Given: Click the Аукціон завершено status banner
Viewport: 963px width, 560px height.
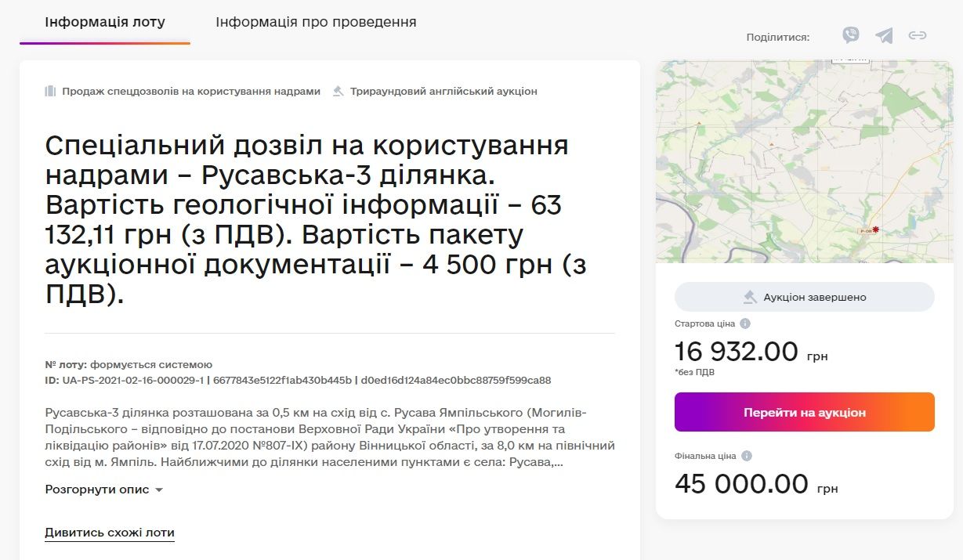Looking at the screenshot, I should (x=804, y=297).
